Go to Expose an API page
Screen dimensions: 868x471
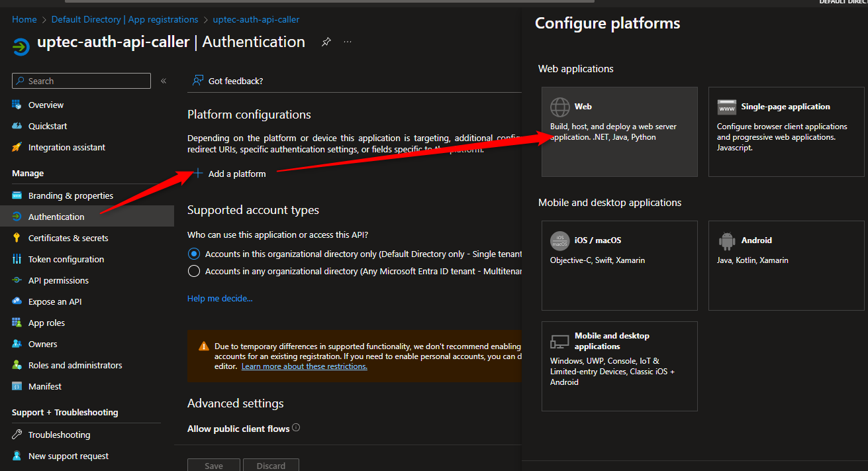tap(55, 301)
